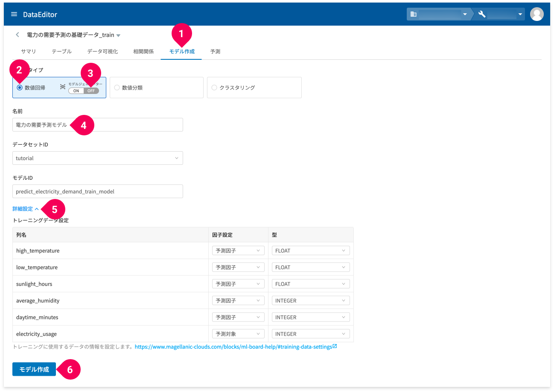Open type dropdown for average_humidity
This screenshot has height=392, width=554.
[x=311, y=301]
